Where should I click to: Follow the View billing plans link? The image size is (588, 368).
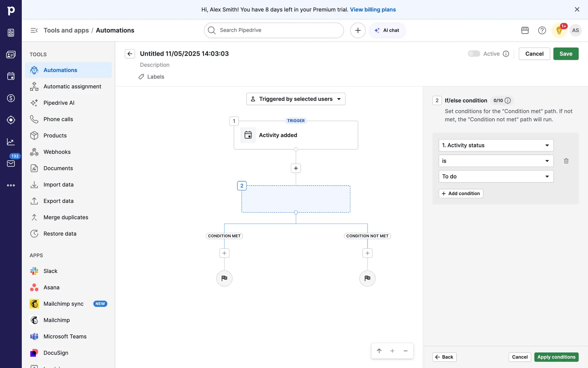click(x=373, y=10)
